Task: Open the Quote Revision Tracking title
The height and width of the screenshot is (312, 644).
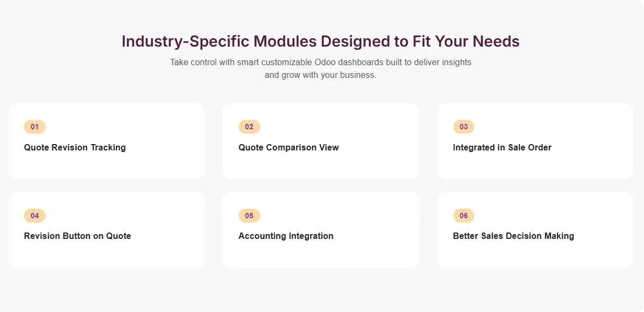Action: 75,147
